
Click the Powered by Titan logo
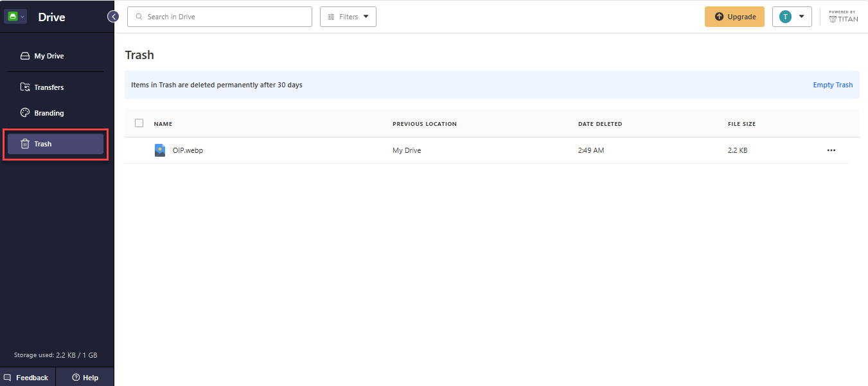(844, 17)
